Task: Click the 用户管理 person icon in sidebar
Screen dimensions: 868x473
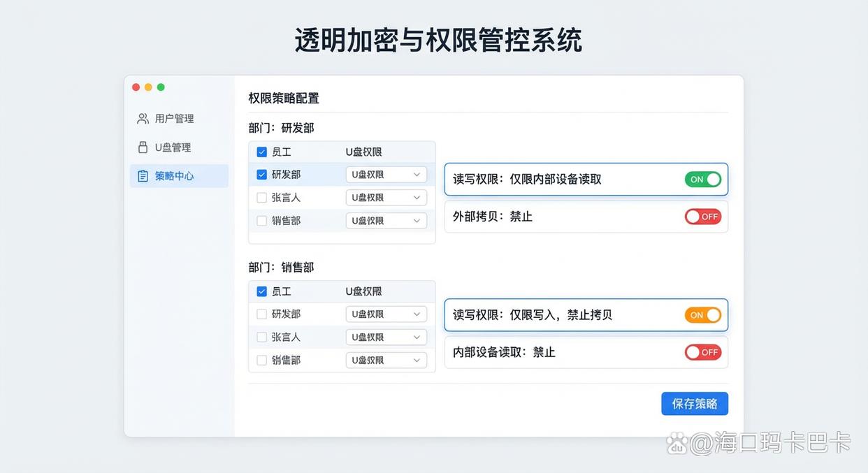Action: click(142, 118)
